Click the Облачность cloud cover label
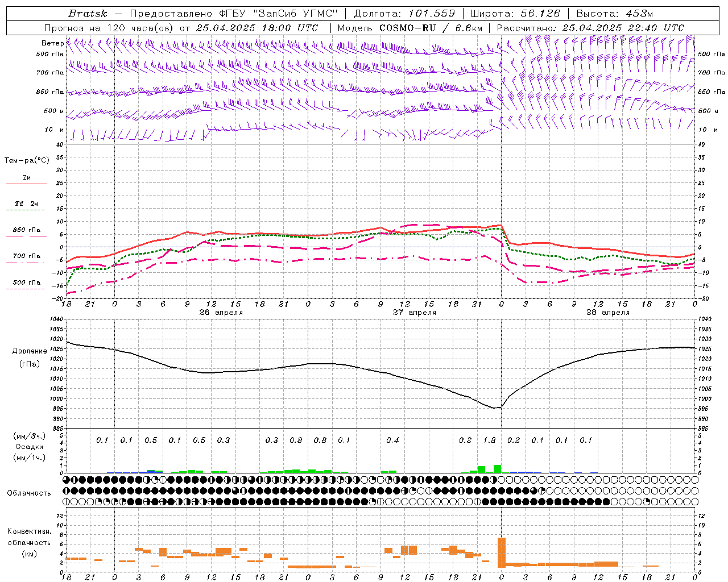The width and height of the screenshot is (728, 582). tap(29, 493)
